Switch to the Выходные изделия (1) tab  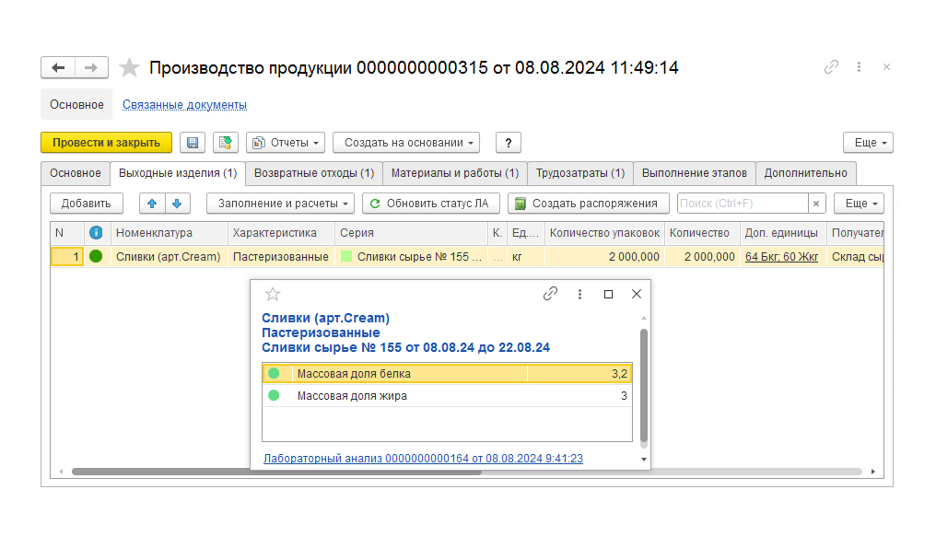[x=178, y=173]
